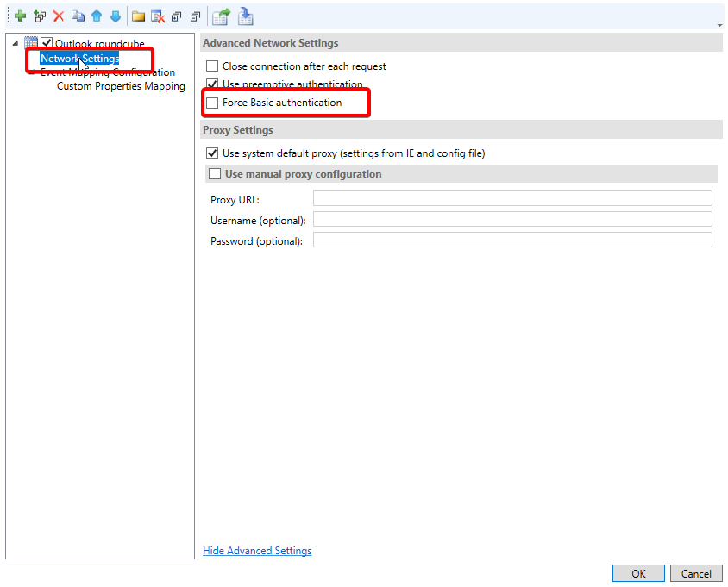The height and width of the screenshot is (587, 728).
Task: Move profile up with blue up arrow
Action: [97, 16]
